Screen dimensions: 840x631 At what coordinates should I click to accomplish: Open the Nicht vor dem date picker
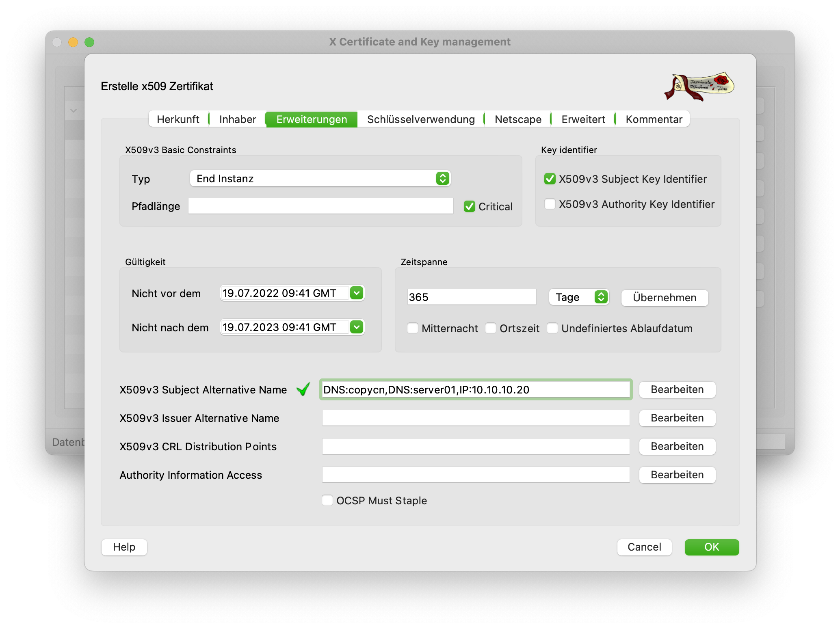pos(356,293)
